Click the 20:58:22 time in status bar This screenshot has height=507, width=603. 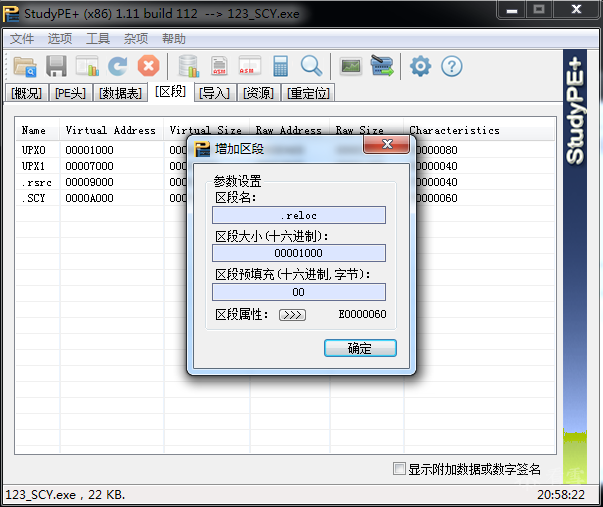[561, 494]
